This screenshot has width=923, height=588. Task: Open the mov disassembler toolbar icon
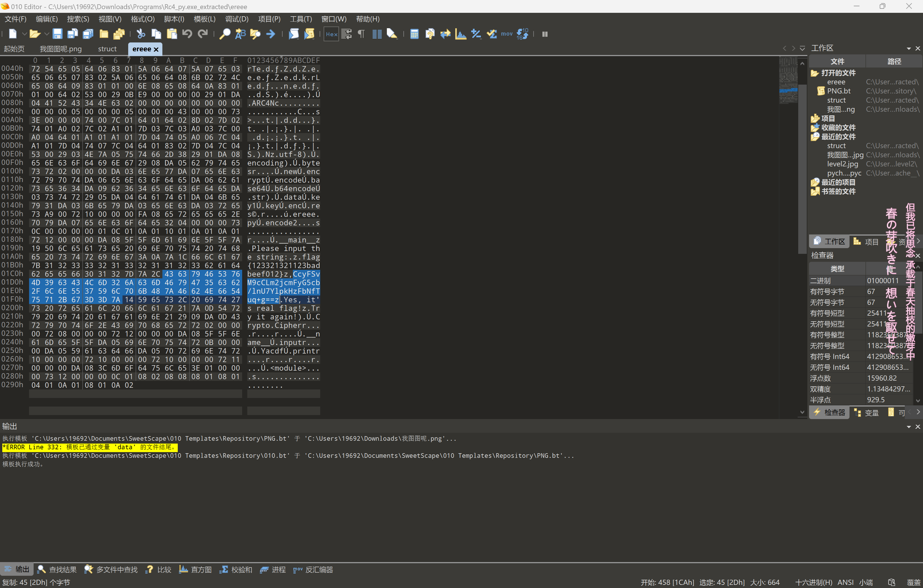click(x=507, y=34)
